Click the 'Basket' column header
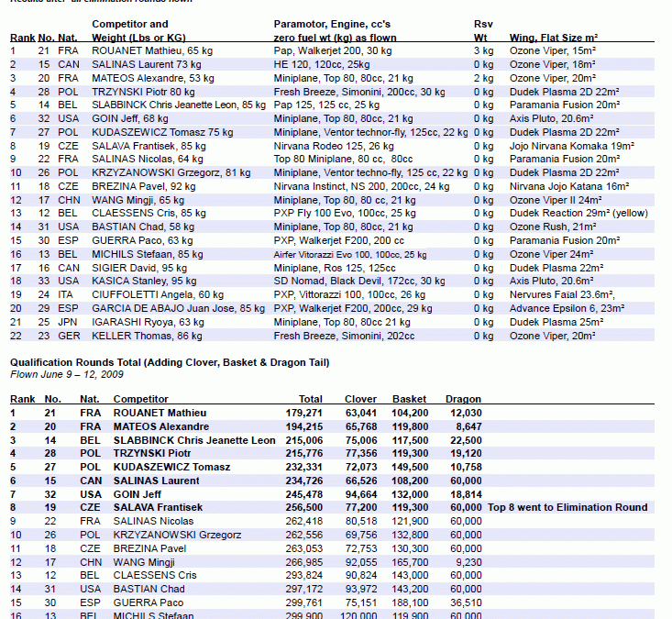 tap(409, 400)
